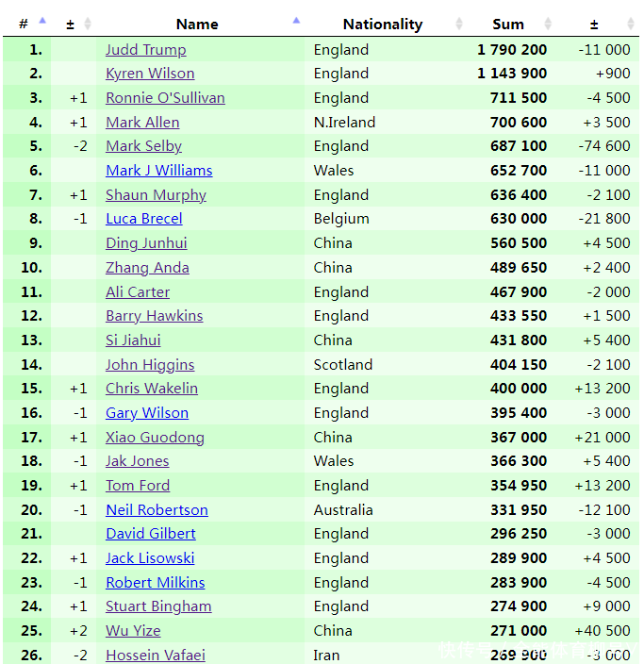Go to Mark J Williams profile
This screenshot has height=664, width=644.
158,171
